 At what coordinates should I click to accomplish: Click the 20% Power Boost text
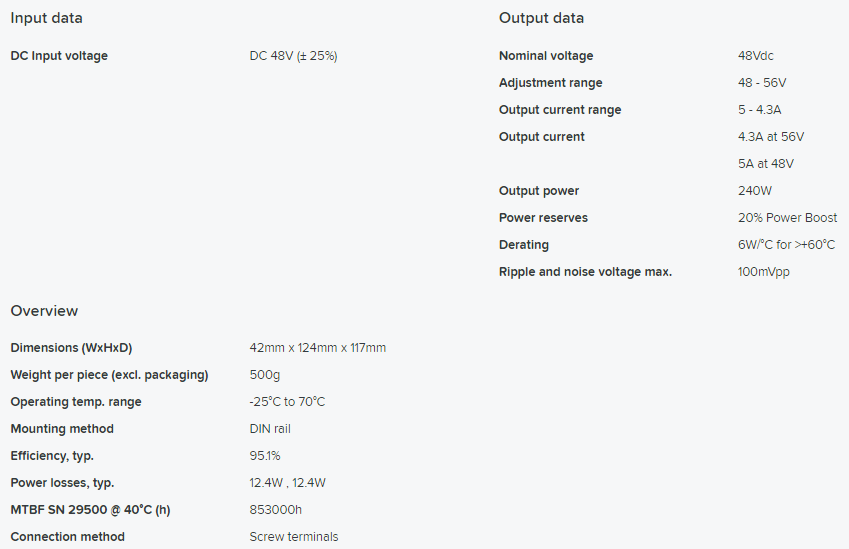787,218
